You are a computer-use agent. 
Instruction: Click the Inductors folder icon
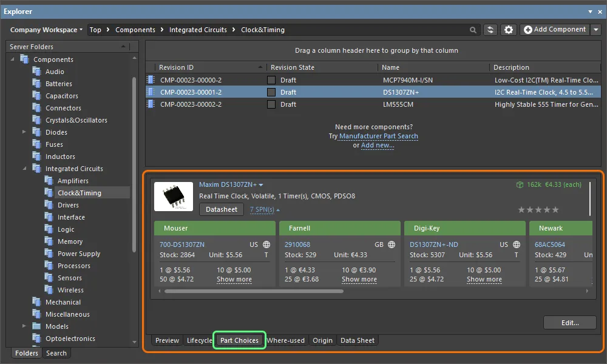(36, 157)
